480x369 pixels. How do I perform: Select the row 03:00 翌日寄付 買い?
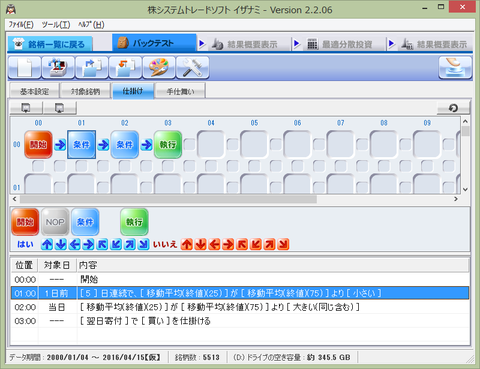[240, 321]
